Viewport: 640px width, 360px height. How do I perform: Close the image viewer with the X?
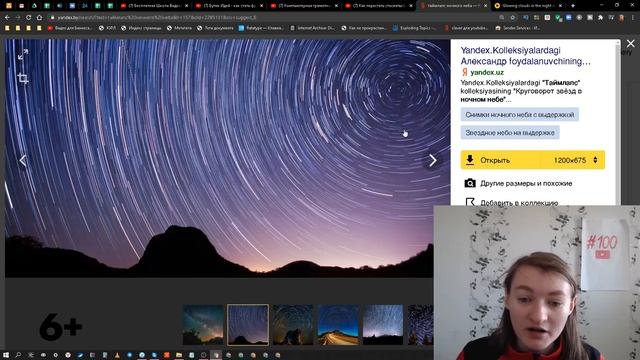pyautogui.click(x=631, y=43)
